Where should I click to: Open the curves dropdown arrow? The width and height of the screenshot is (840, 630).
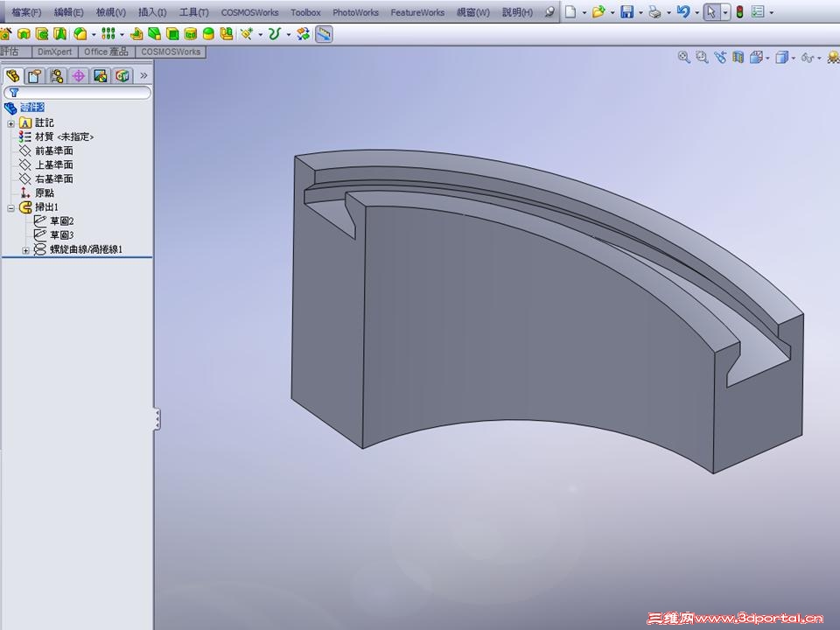click(x=289, y=35)
